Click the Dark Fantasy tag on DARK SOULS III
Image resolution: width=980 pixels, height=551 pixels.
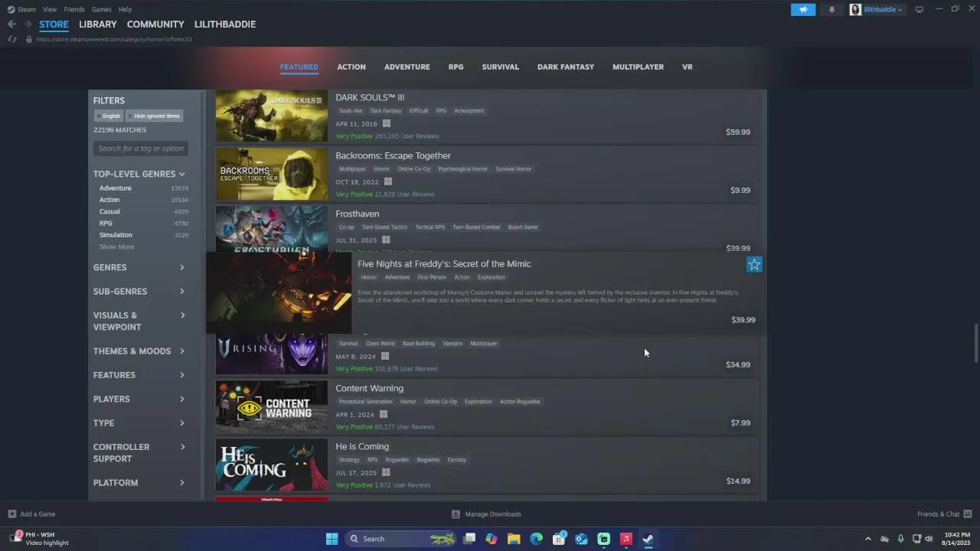(386, 111)
